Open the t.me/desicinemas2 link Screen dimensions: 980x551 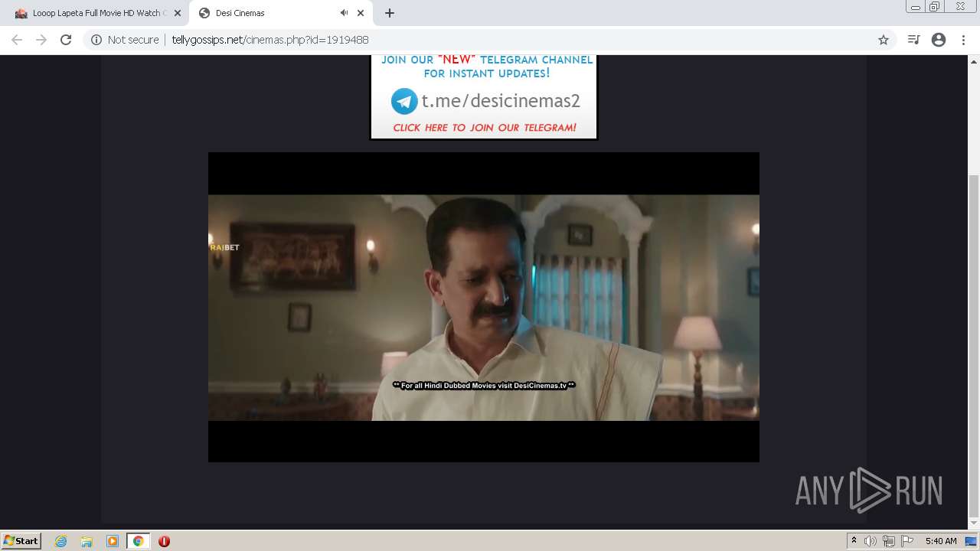501,101
